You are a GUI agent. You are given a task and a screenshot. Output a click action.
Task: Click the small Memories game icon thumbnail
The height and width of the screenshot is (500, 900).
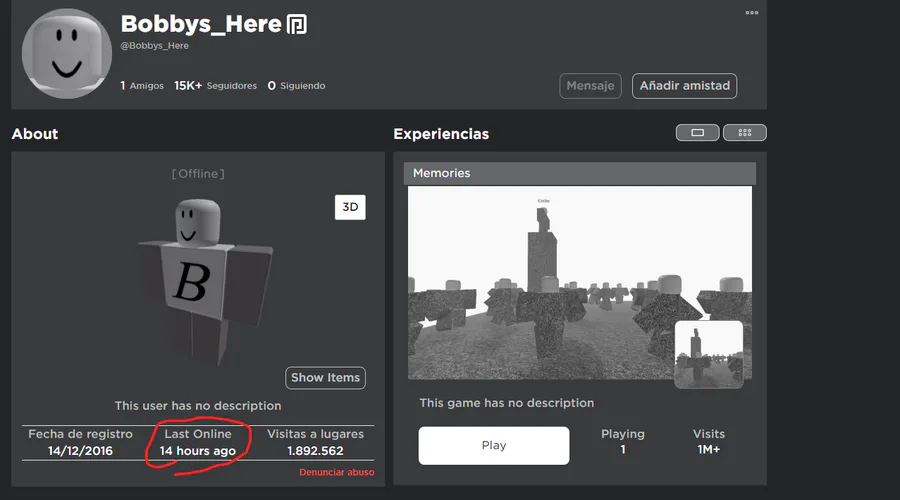click(708, 354)
